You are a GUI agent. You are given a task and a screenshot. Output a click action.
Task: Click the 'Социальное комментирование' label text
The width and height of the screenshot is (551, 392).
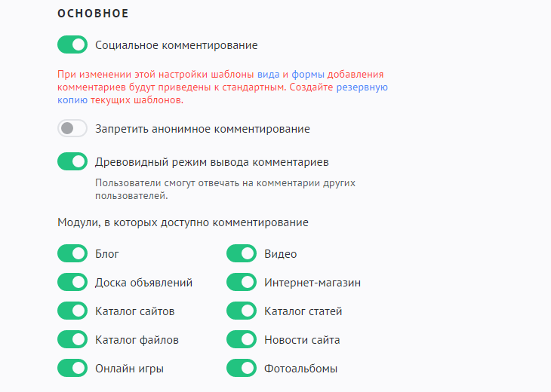coord(176,45)
